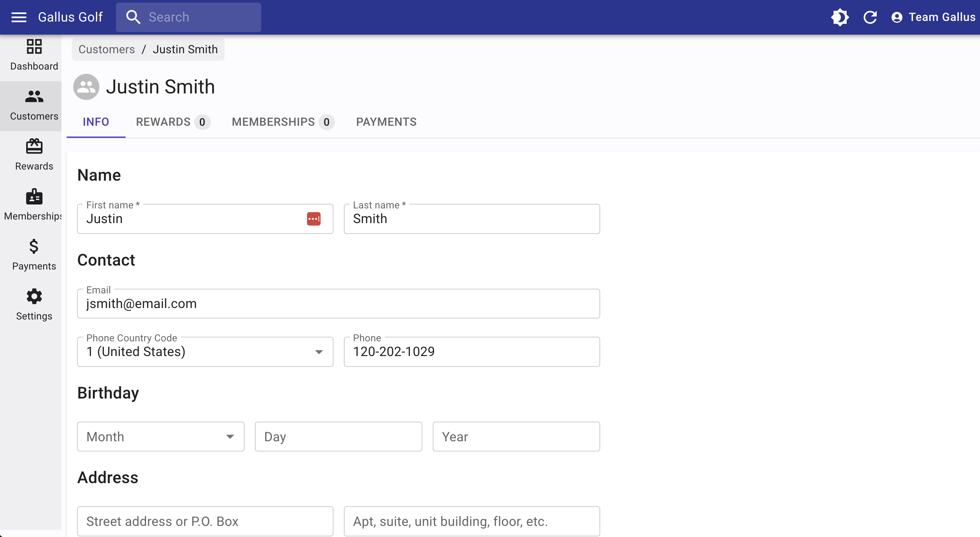Open the birthday Month dropdown

click(161, 437)
